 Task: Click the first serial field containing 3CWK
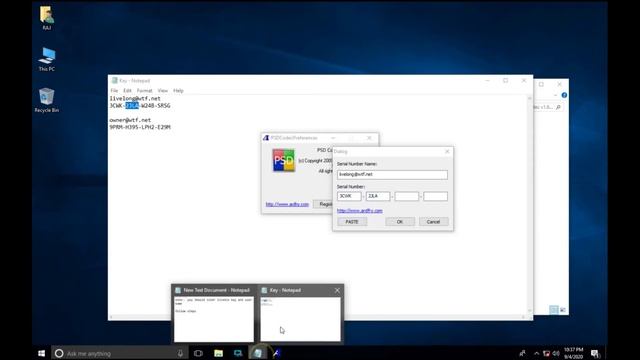click(x=349, y=196)
